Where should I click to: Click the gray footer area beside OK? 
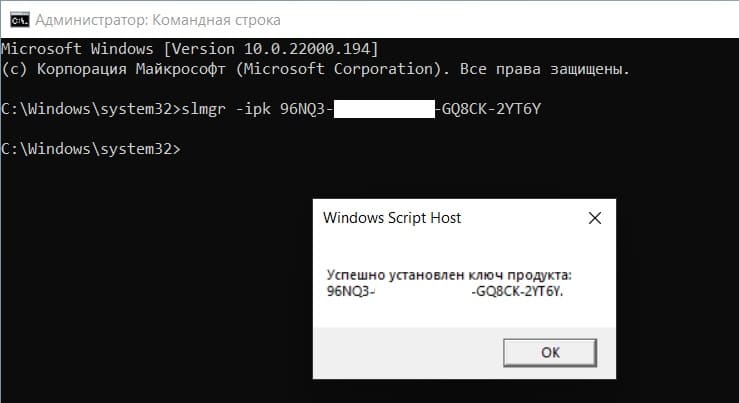coord(408,353)
